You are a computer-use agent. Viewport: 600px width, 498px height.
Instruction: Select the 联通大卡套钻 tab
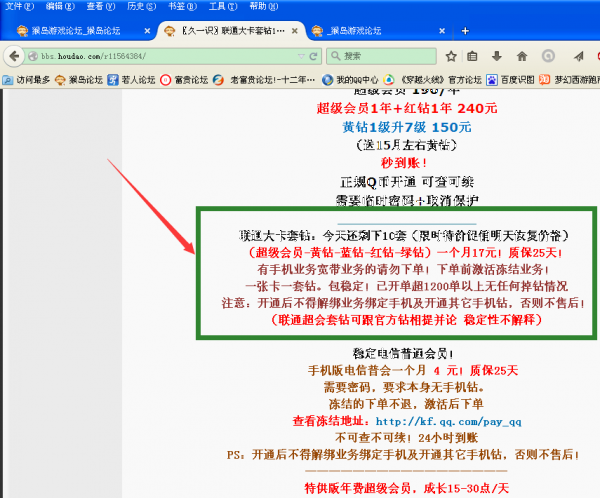coord(233,31)
